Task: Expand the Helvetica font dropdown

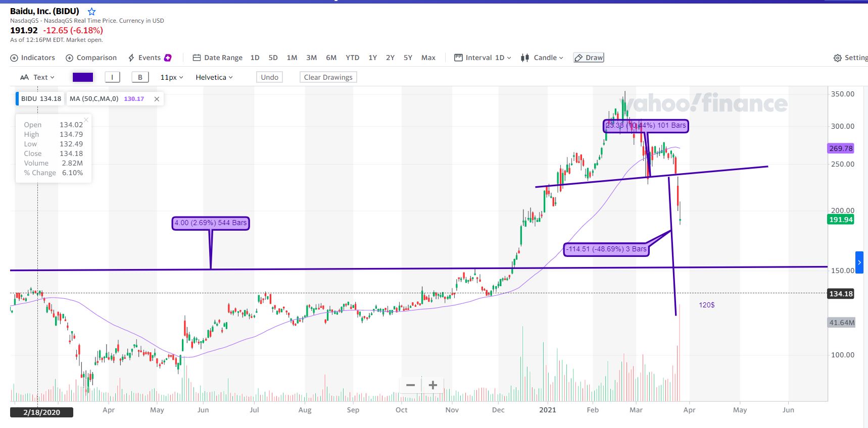Action: click(214, 77)
